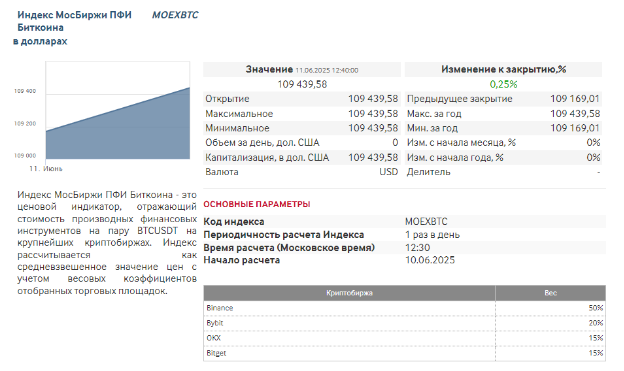Click the 'Криптобиржа' table column header
The width and height of the screenshot is (624, 371).
349,293
